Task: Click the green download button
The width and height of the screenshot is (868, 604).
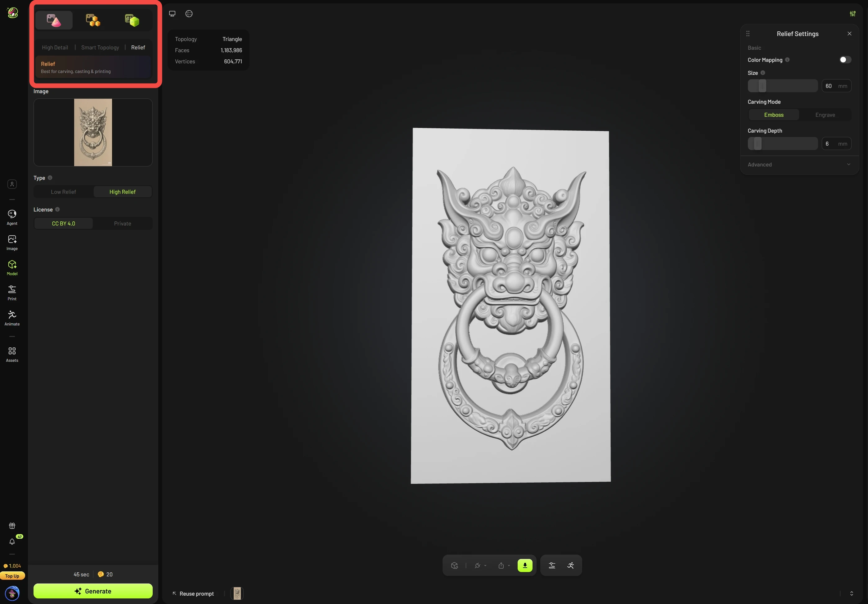Action: tap(525, 565)
